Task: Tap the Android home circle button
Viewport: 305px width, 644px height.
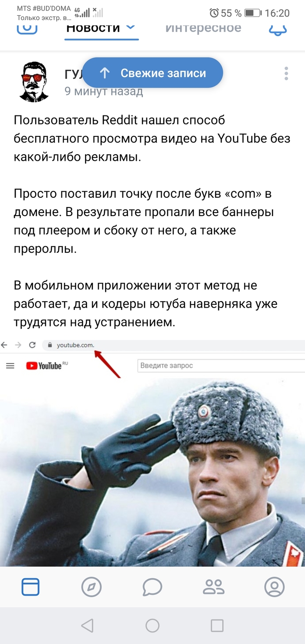Action: 152,626
